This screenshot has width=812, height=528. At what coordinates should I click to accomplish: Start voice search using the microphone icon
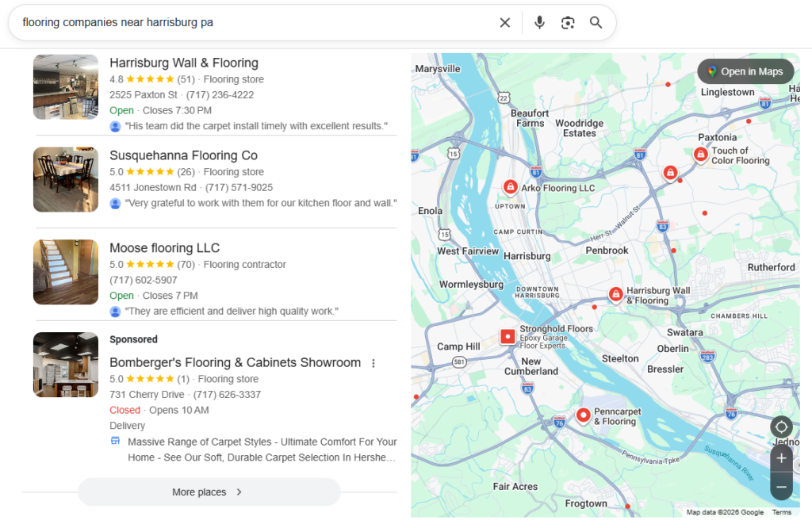pos(539,23)
